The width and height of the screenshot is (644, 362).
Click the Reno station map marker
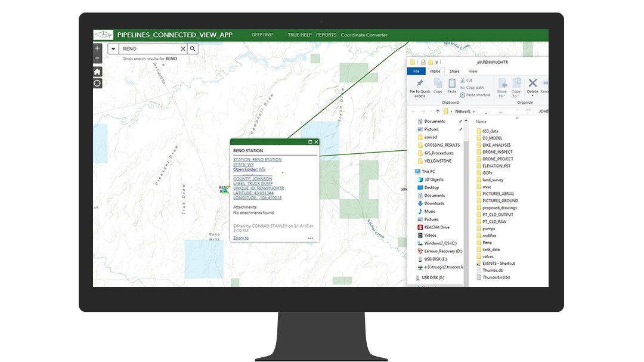point(224,190)
